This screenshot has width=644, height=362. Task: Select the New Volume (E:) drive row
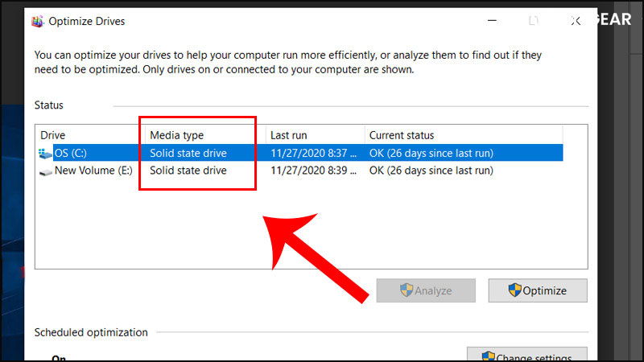click(90, 171)
